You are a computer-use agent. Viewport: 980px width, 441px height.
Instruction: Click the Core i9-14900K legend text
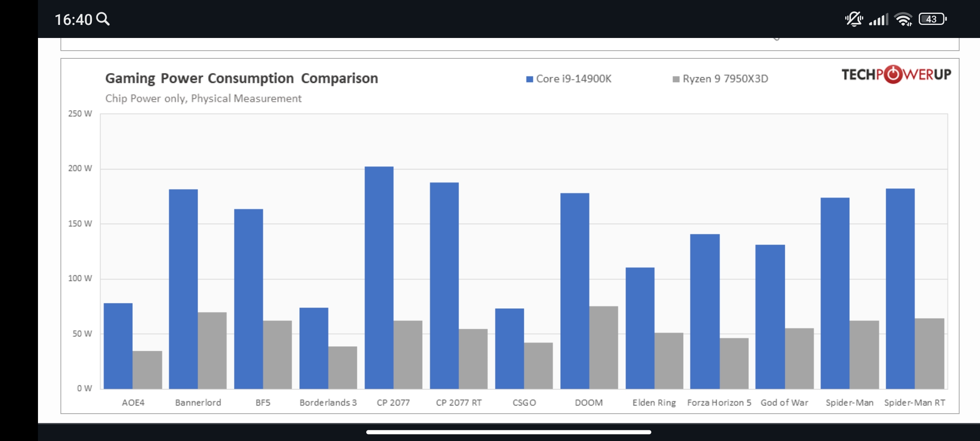click(x=574, y=79)
